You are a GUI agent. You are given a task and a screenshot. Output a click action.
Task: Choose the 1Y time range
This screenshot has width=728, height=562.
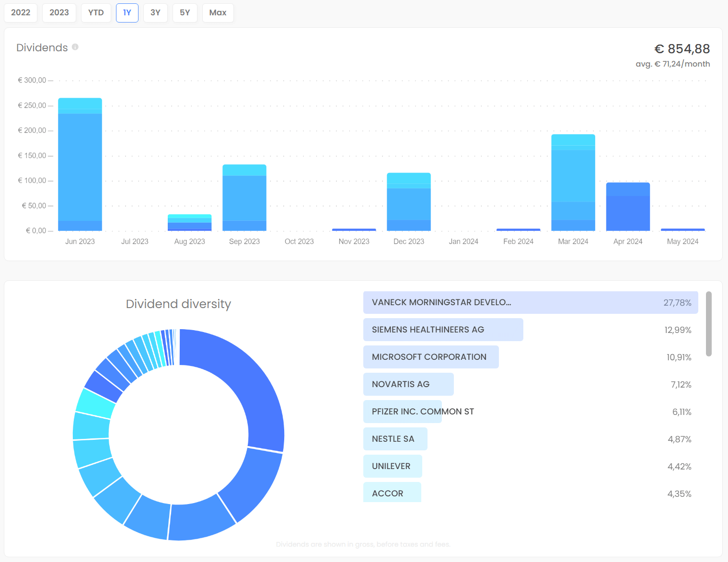click(x=127, y=12)
